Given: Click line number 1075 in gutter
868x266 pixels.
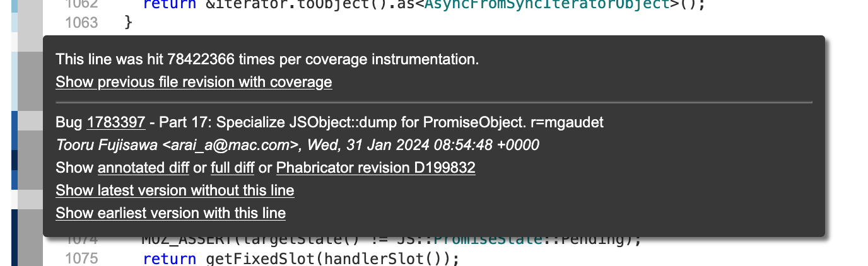Looking at the screenshot, I should [82, 258].
